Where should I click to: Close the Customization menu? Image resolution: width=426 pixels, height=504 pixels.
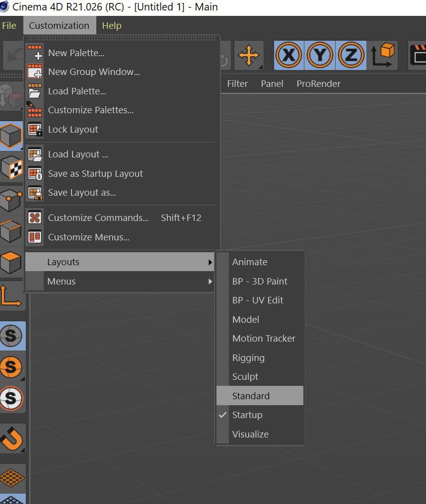pos(59,25)
